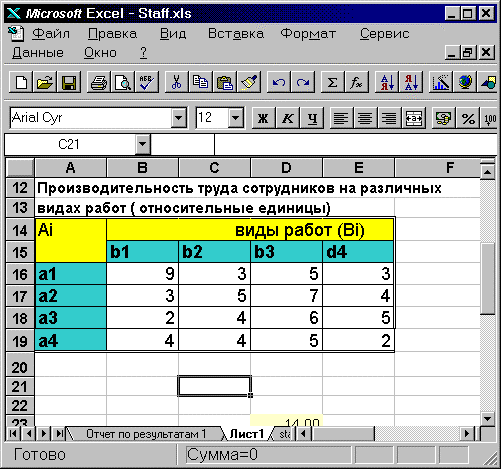
Task: Switch to Отчет по результатам 1 sheet tab
Action: pos(146,434)
